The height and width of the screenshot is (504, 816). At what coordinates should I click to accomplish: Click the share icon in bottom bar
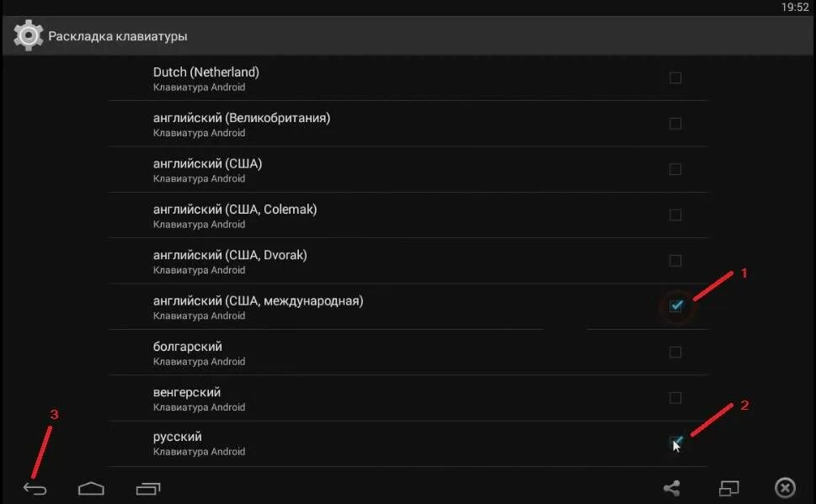671,488
